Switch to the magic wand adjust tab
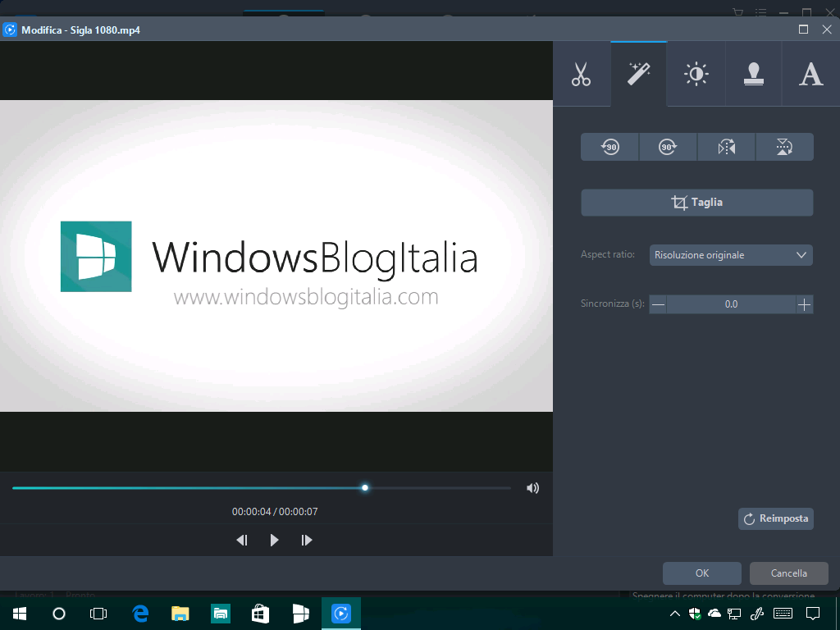Viewport: 840px width, 630px height. point(638,74)
